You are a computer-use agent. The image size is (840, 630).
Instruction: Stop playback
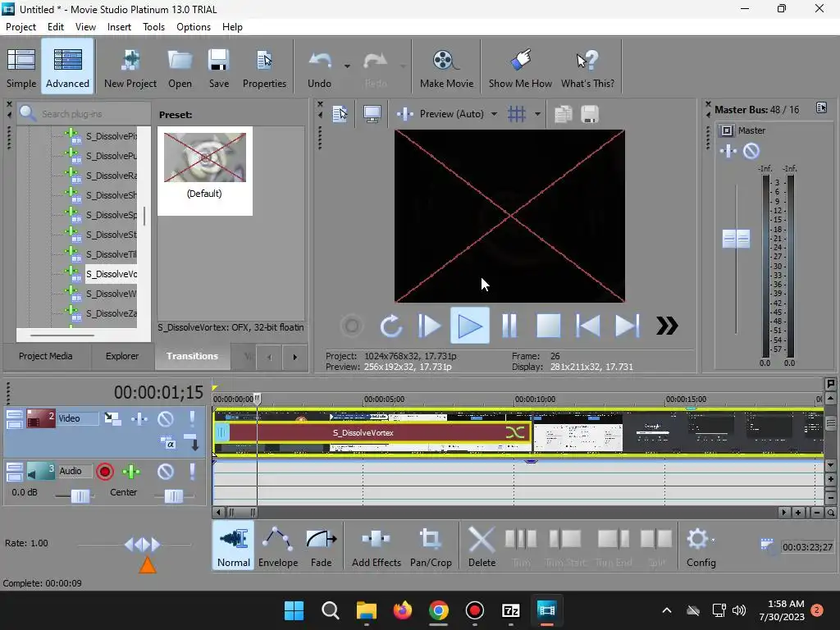548,326
